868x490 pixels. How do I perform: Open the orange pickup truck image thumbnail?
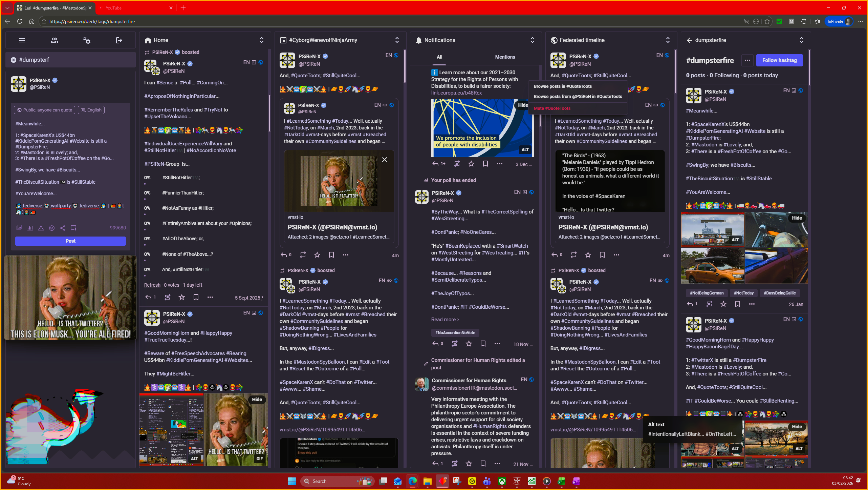click(x=712, y=266)
